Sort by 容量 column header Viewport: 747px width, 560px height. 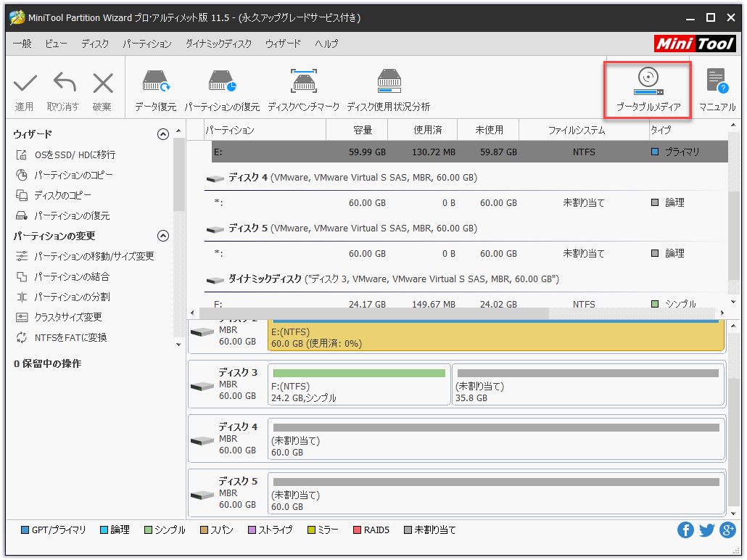click(357, 130)
